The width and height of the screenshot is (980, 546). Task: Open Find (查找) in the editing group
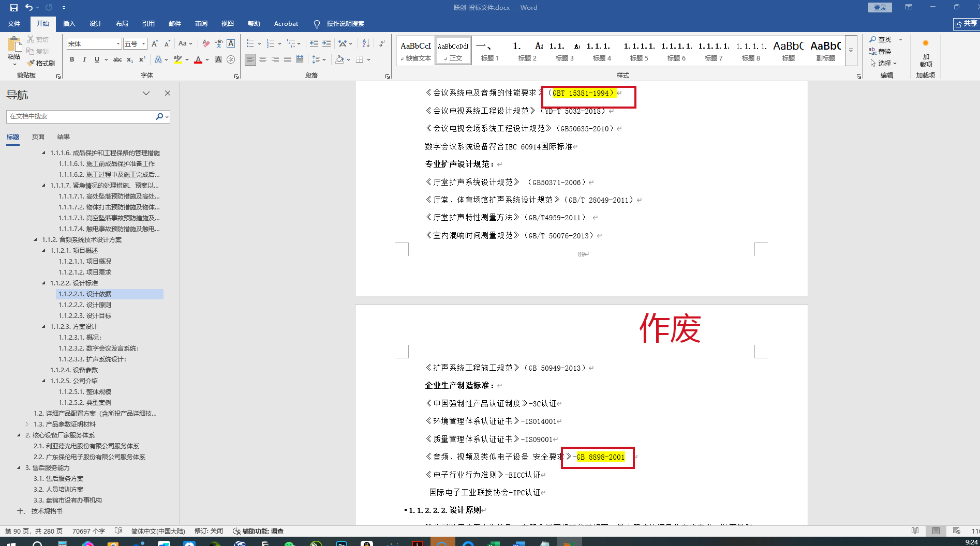881,40
